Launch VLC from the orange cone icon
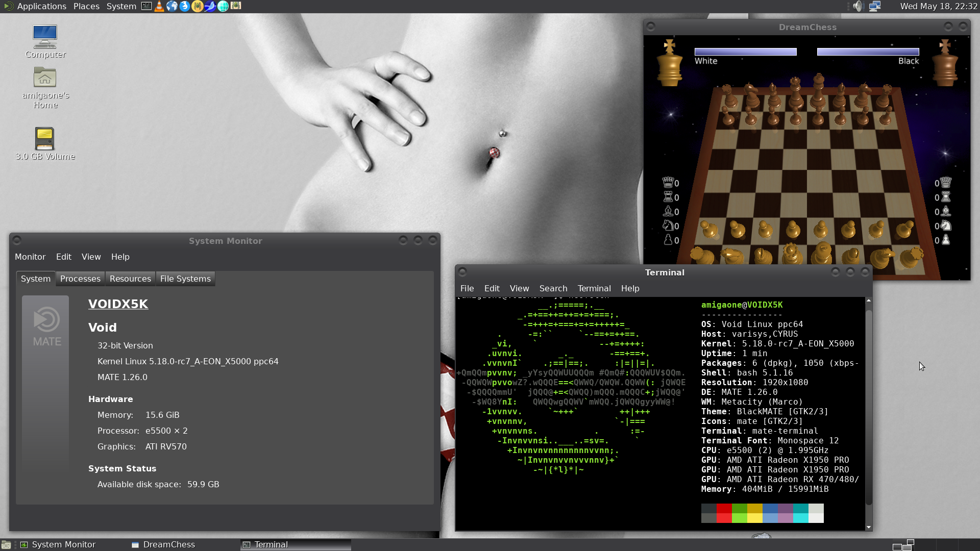 click(x=159, y=6)
